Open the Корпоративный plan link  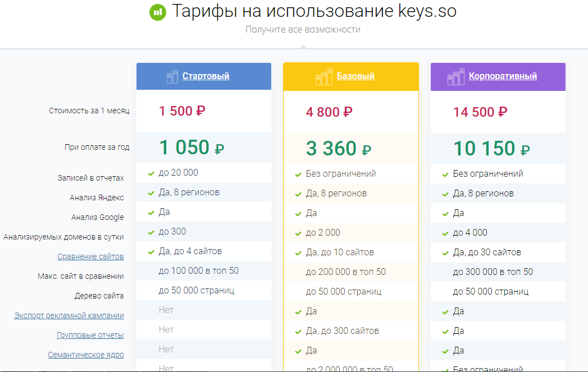503,76
